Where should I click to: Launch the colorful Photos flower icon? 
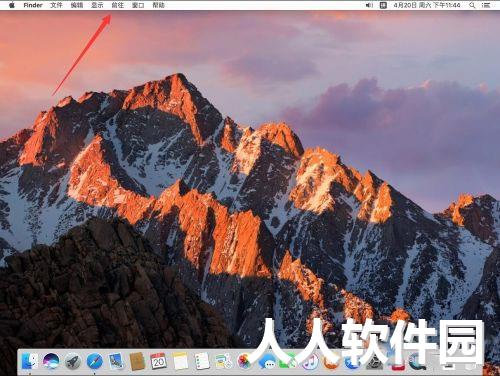pos(245,362)
